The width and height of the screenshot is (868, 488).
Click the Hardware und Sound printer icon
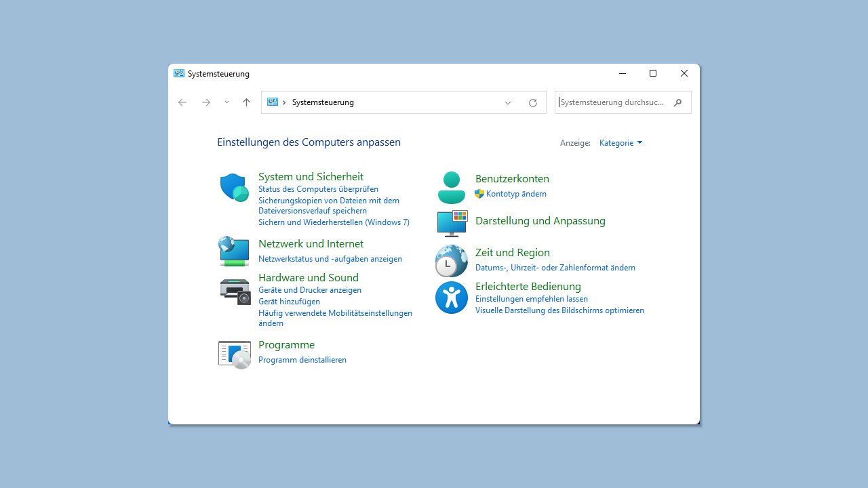tap(235, 291)
